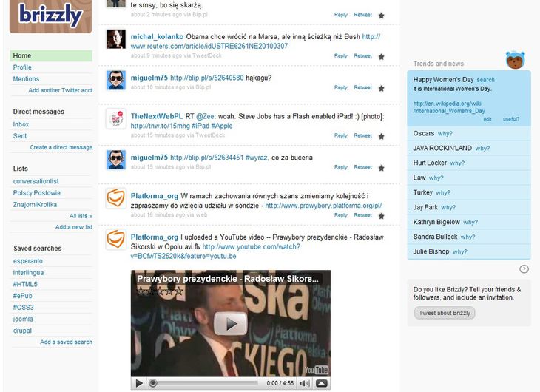540x392 pixels.
Task: Expand why? for Sandra Bullock
Action: tap(468, 237)
